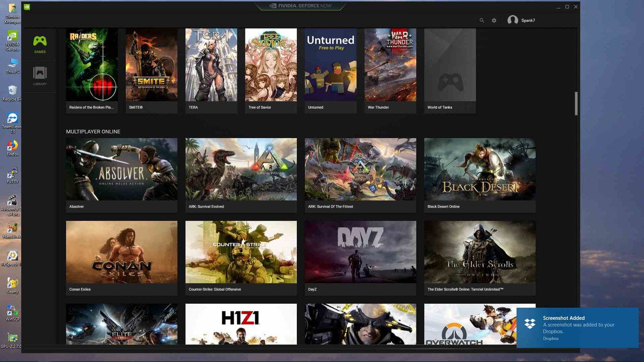Open the Elite Dangerous tile
This screenshot has width=644, height=362.
122,324
